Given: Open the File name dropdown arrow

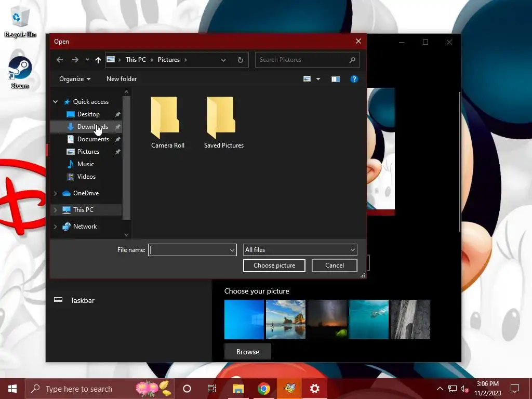Looking at the screenshot, I should click(x=232, y=250).
